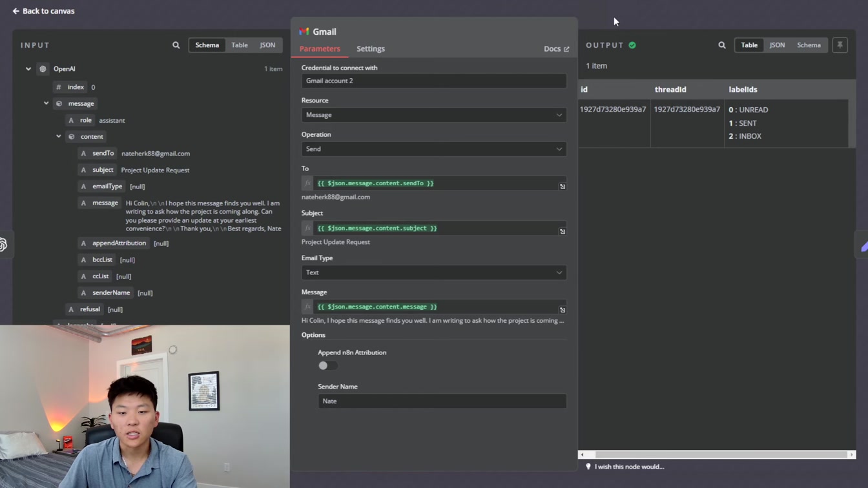Switch output view to JSON
This screenshot has height=488, width=868.
point(777,45)
